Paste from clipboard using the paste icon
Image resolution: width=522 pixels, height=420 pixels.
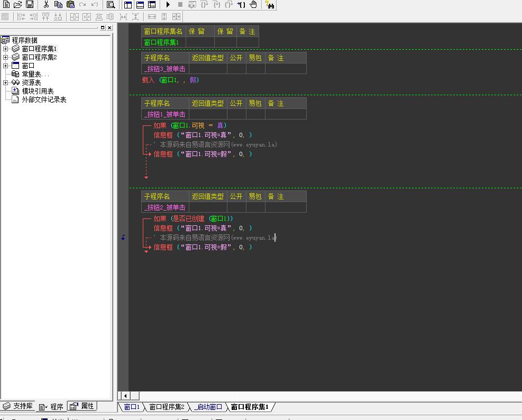(x=70, y=4)
